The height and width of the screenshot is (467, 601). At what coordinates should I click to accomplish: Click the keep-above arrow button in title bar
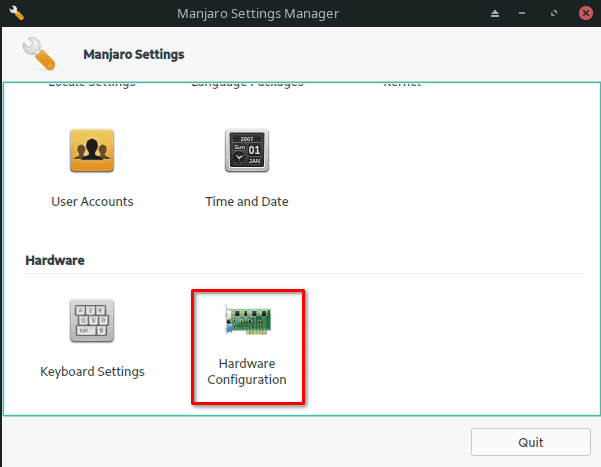click(x=495, y=14)
